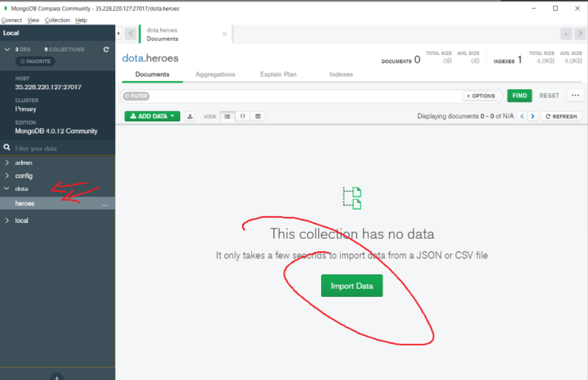The image size is (588, 380).
Task: Switch to table view
Action: point(258,116)
